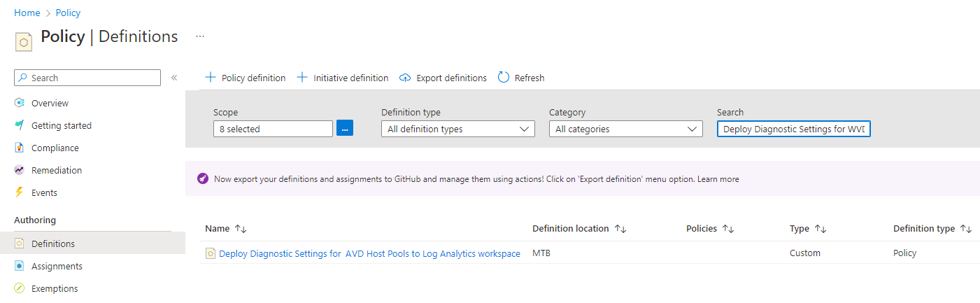Click the plus icon for Policy definition
This screenshot has height=303, width=980.
[210, 78]
